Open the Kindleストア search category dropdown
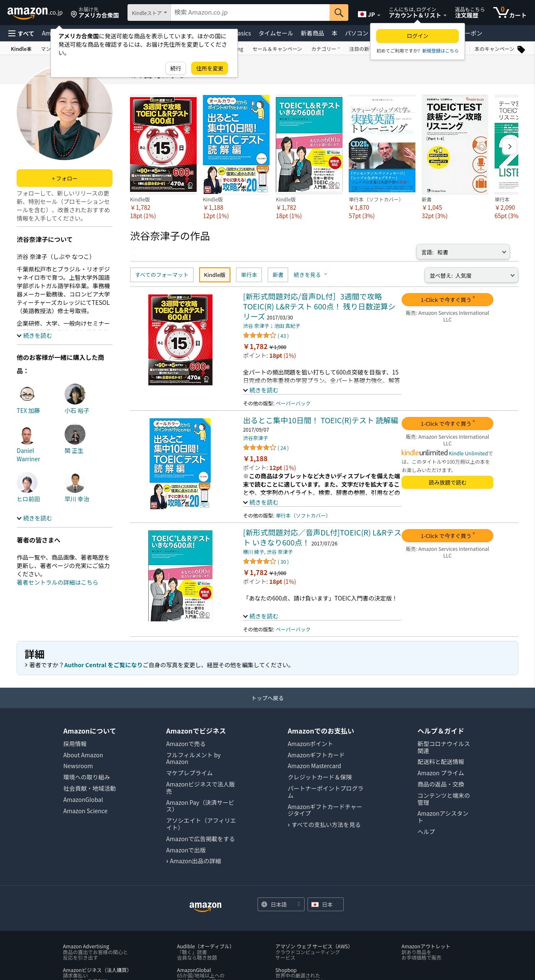 149,13
